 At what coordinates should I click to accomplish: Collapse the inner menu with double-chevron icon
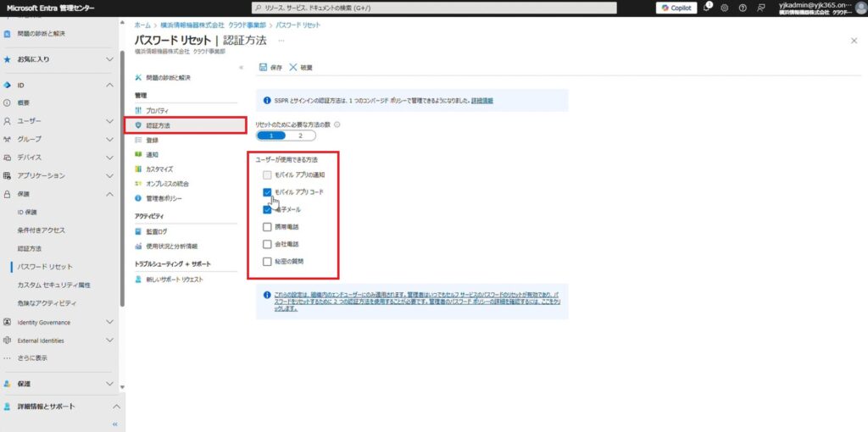click(241, 68)
